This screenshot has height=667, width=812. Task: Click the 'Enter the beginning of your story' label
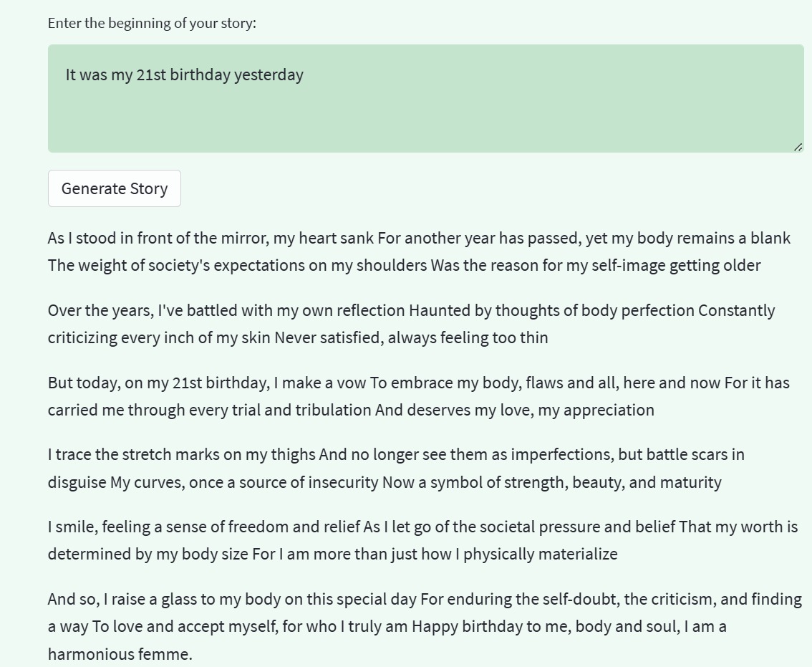[x=152, y=23]
